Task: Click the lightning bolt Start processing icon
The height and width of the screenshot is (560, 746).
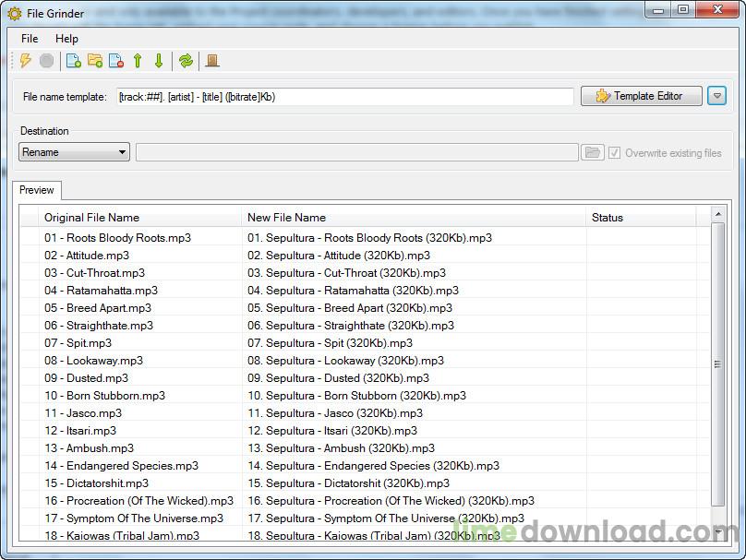Action: tap(25, 60)
